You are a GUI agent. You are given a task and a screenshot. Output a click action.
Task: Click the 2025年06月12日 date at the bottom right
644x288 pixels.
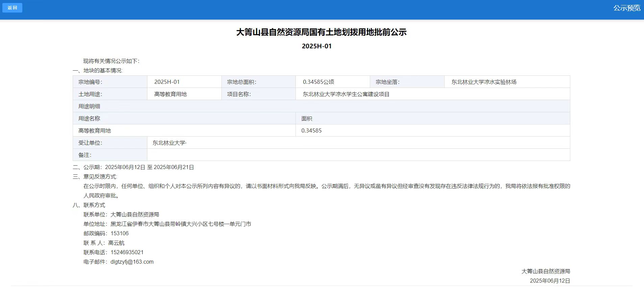[x=550, y=281]
